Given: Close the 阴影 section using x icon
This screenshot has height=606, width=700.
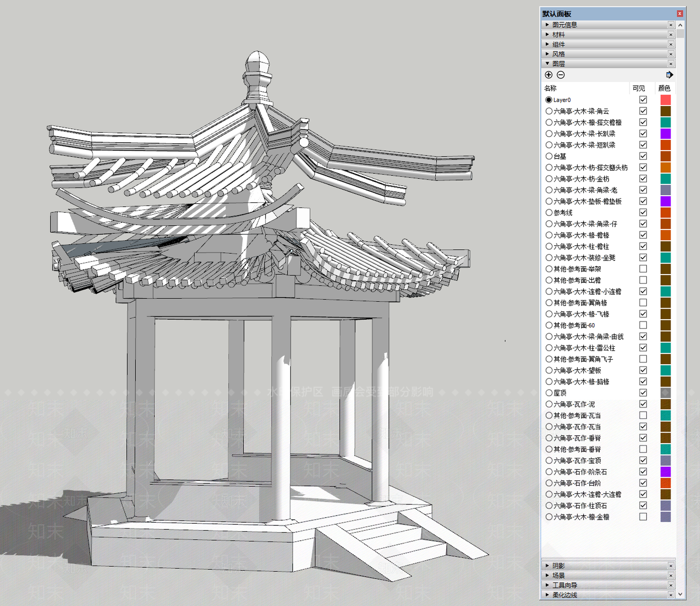Looking at the screenshot, I should pos(671,566).
